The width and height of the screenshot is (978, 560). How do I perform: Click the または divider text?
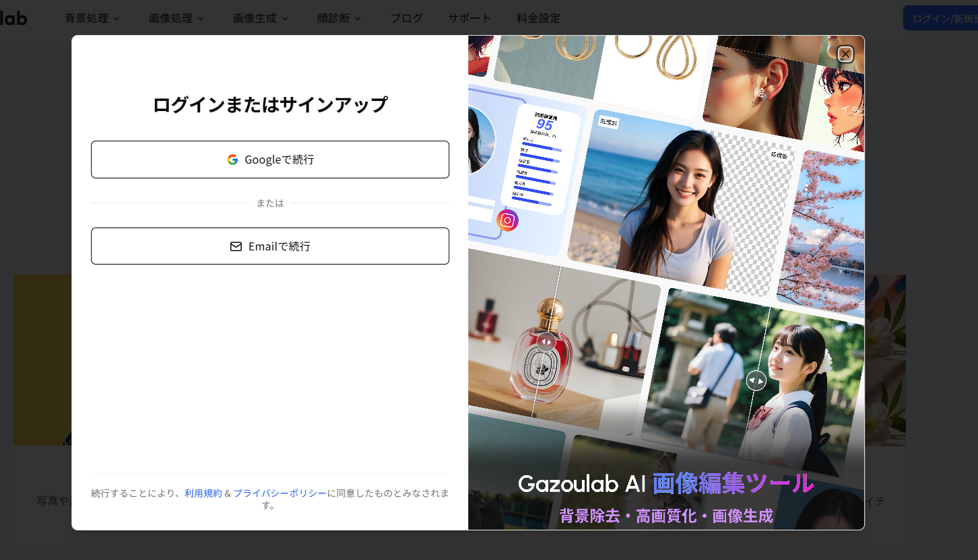click(x=270, y=203)
